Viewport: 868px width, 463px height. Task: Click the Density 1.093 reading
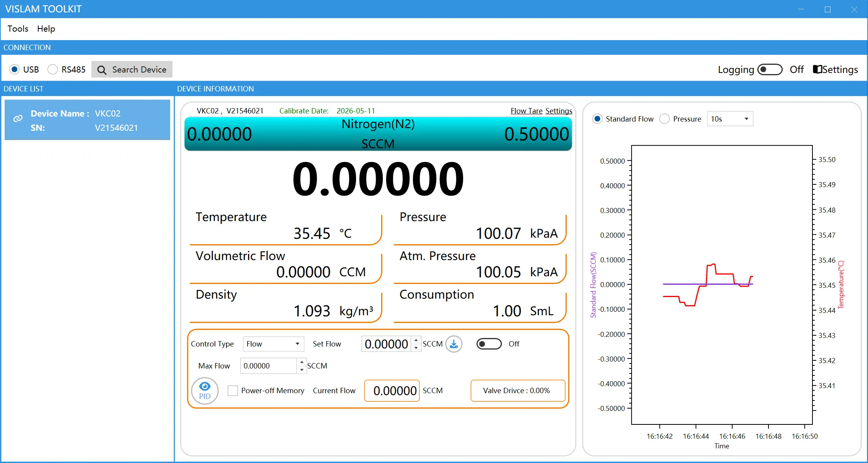coord(312,311)
